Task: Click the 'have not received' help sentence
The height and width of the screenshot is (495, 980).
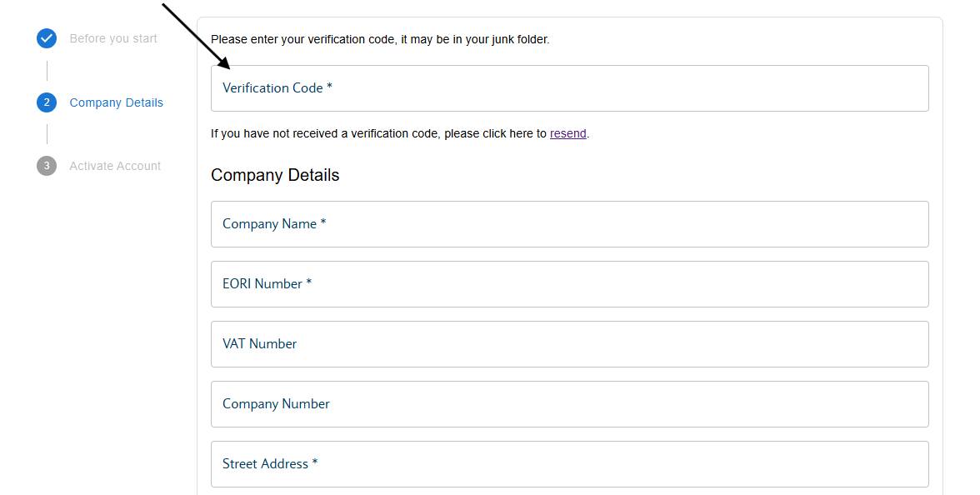Action: (400, 133)
